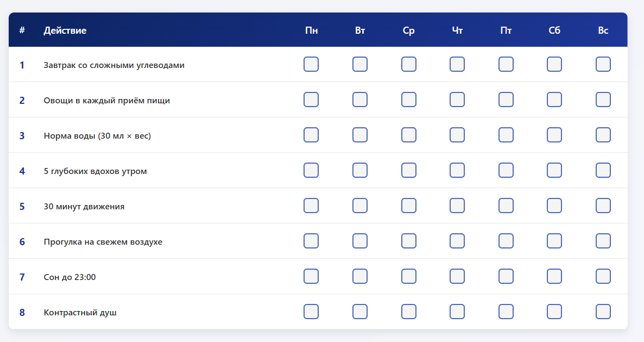Screen dimensions: 644x342
Task: Tick Wednesday for Сон до 23:00
Action: (409, 276)
